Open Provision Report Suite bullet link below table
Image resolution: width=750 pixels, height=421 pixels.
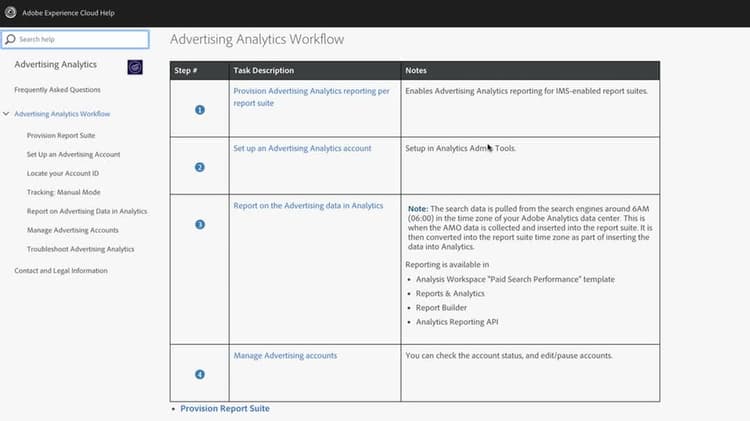tap(225, 409)
